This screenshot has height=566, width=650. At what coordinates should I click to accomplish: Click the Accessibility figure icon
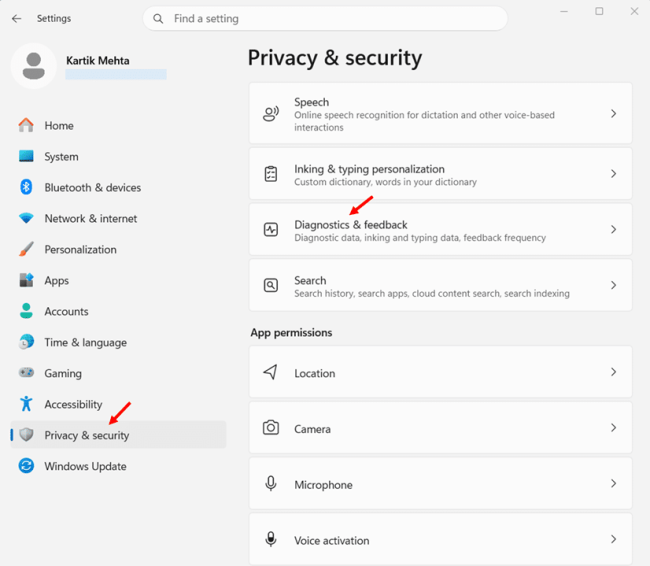click(x=26, y=404)
